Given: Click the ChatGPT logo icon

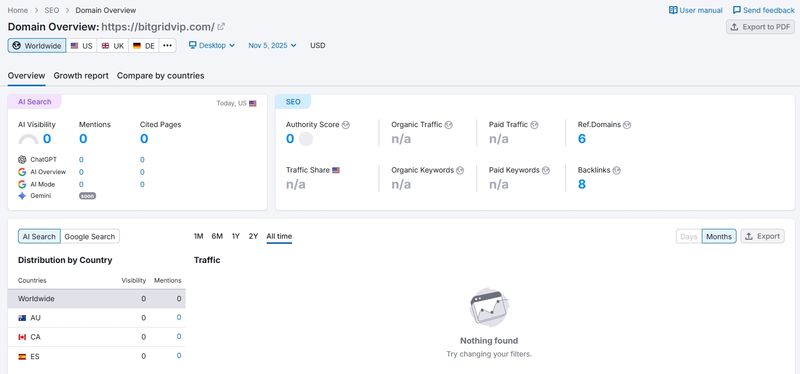Looking at the screenshot, I should [x=22, y=160].
